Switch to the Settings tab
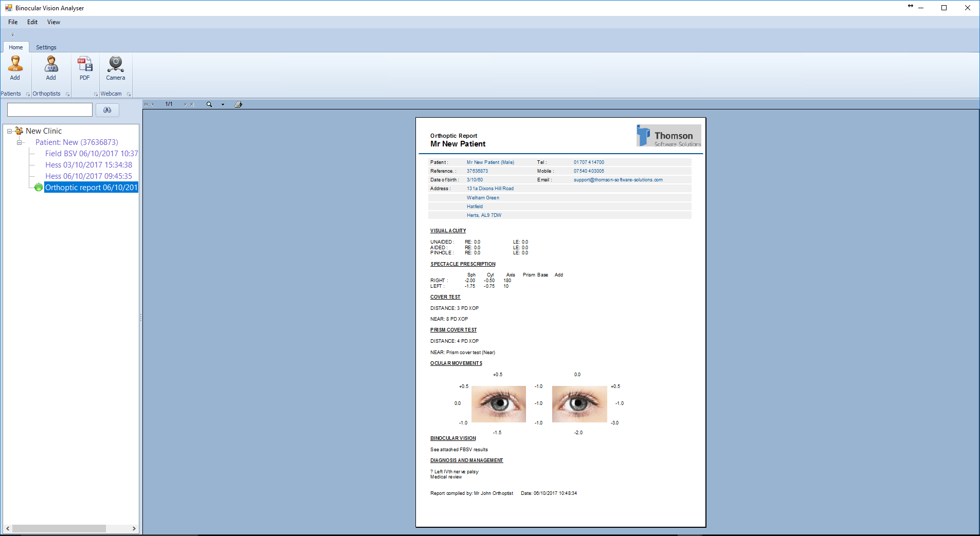The width and height of the screenshot is (980, 536). pos(46,47)
